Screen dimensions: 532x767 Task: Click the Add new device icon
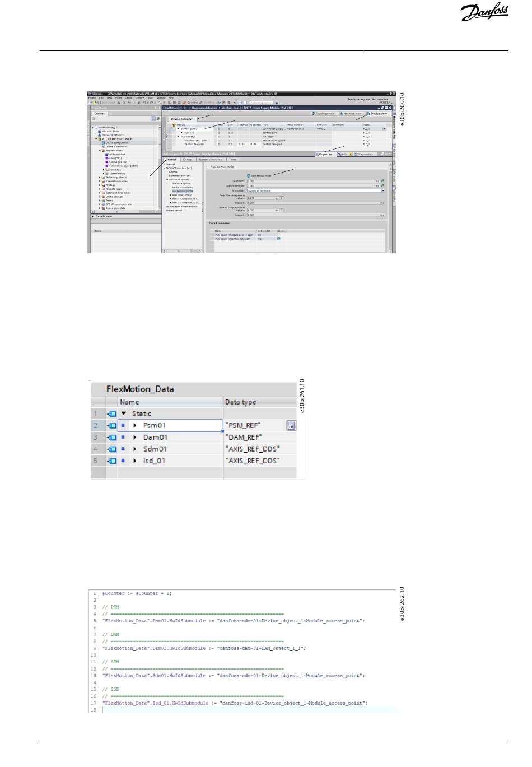100,131
